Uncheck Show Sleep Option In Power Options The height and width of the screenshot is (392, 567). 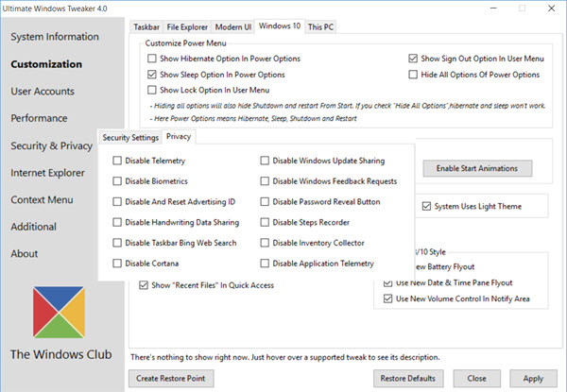click(154, 74)
